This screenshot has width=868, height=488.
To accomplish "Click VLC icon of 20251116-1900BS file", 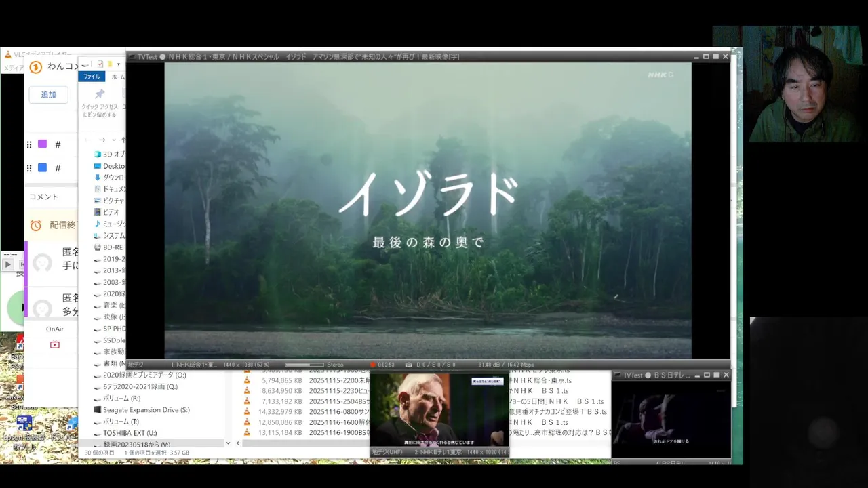I will (x=247, y=432).
